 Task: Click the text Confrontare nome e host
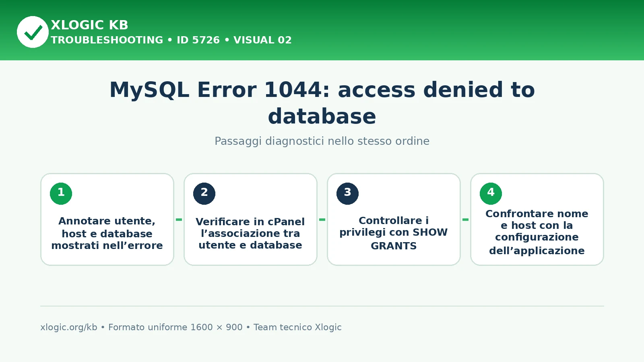[x=537, y=232]
